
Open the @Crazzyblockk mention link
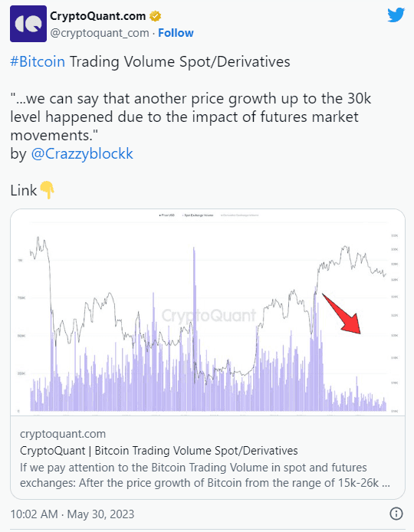(x=82, y=153)
